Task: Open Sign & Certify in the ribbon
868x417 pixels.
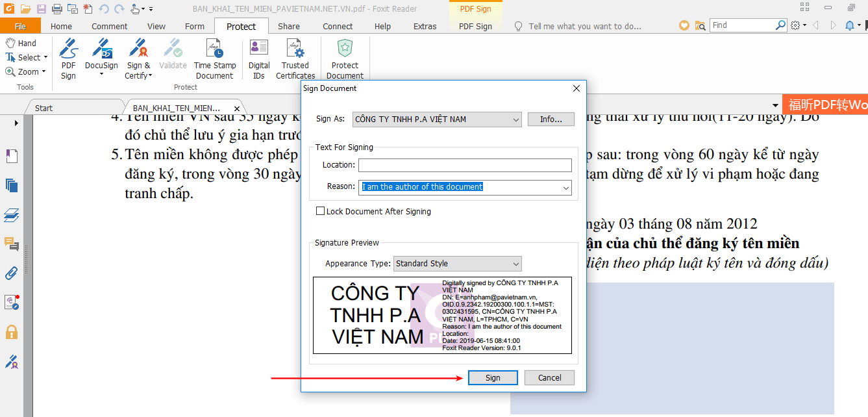Action: coord(138,59)
